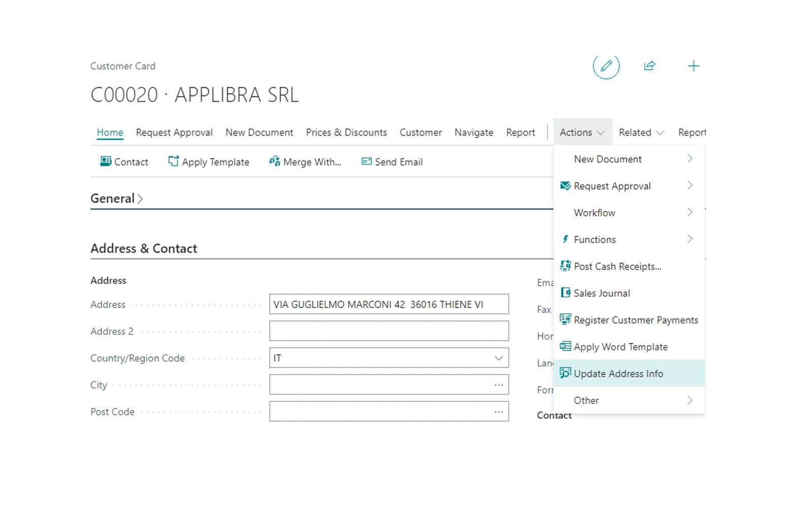Viewport: 812px width, 508px height.
Task: Open the Country/Region Code dropdown arrow
Action: click(x=499, y=358)
